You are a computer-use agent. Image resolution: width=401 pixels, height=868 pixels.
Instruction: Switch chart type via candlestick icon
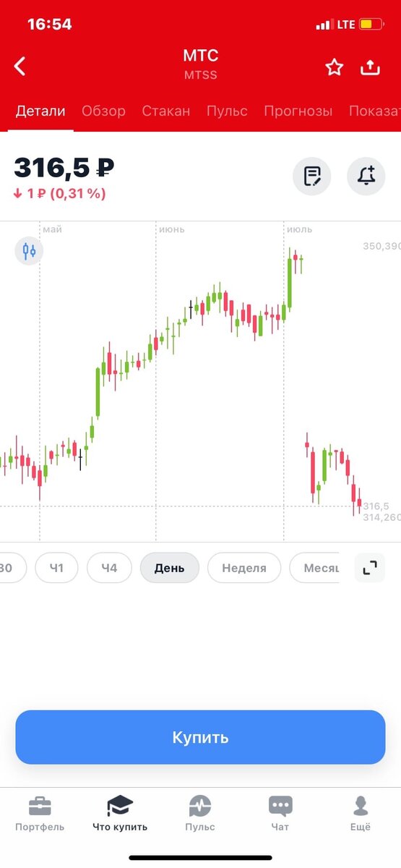click(x=29, y=251)
